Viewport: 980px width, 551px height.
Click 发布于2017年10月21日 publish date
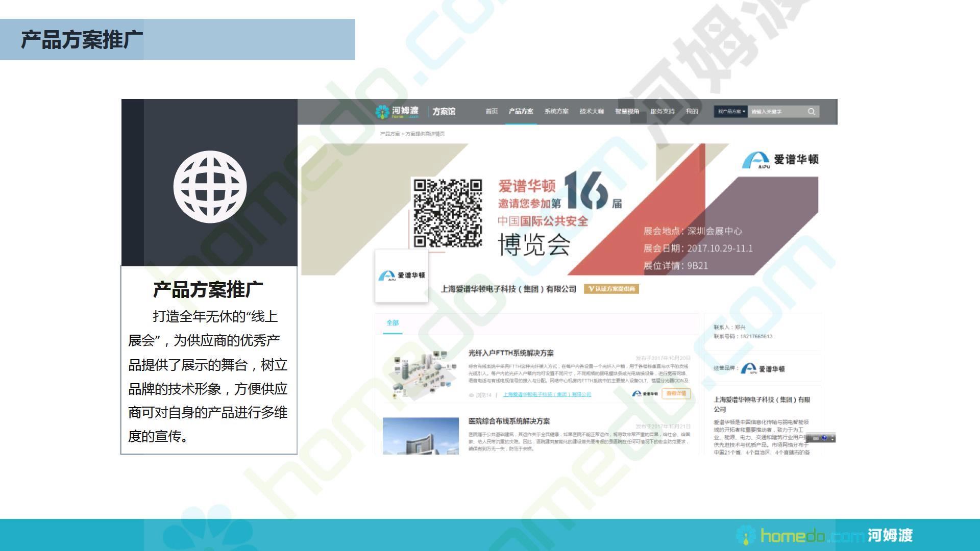(x=663, y=427)
